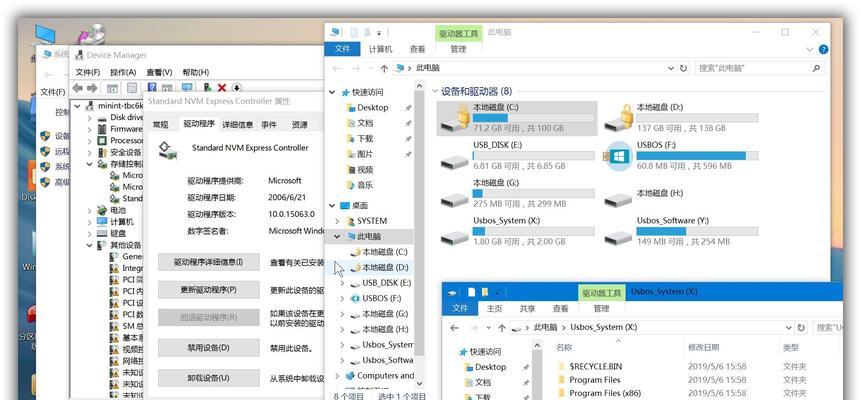Click the properties icon in Usbos_System window title bar
This screenshot has height=400, width=861.
471,292
